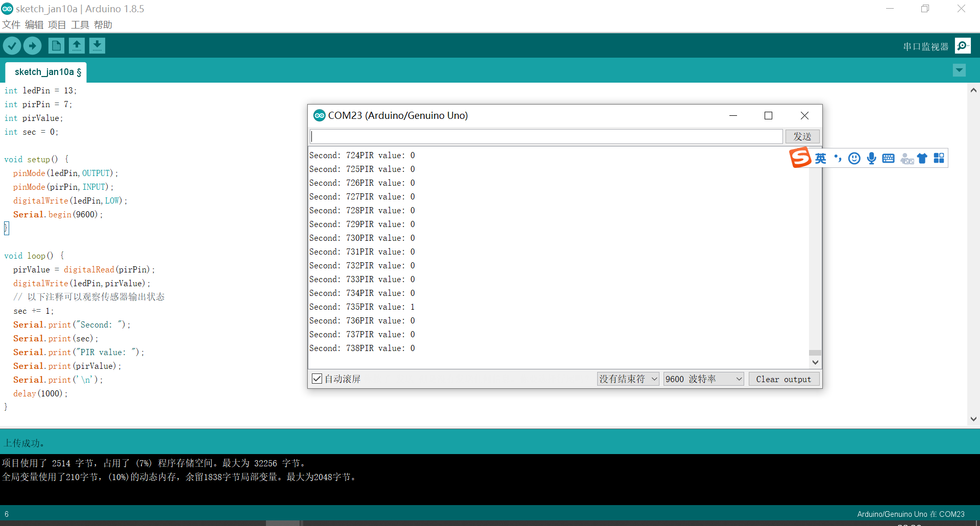
Task: Create a new sketch with the New icon
Action: coord(56,46)
